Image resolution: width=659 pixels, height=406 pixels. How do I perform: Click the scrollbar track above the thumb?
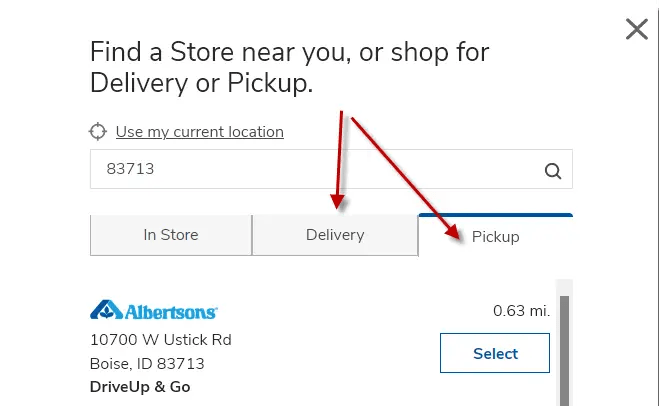click(x=564, y=287)
